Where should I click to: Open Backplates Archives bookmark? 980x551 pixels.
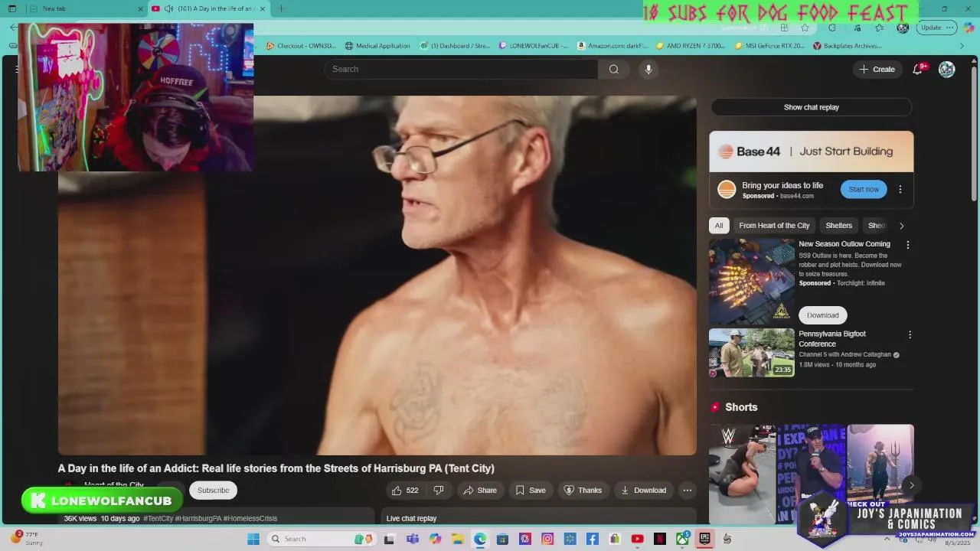[x=848, y=46]
